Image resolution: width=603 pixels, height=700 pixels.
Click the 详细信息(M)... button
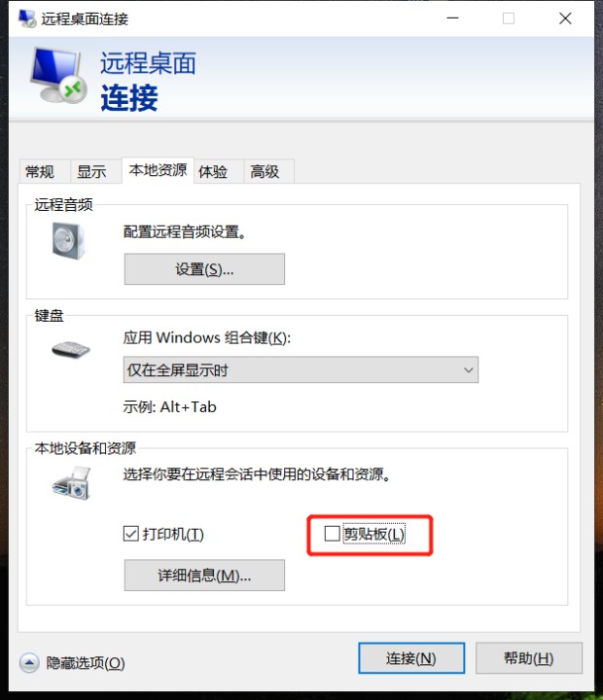point(204,575)
